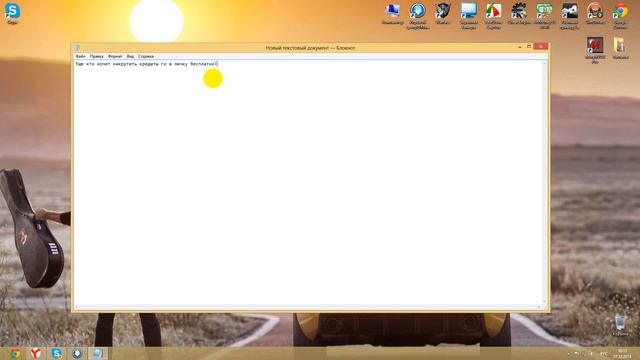Select the red-green fan desktop shortcut
The height and width of the screenshot is (360, 640).
coord(493,16)
